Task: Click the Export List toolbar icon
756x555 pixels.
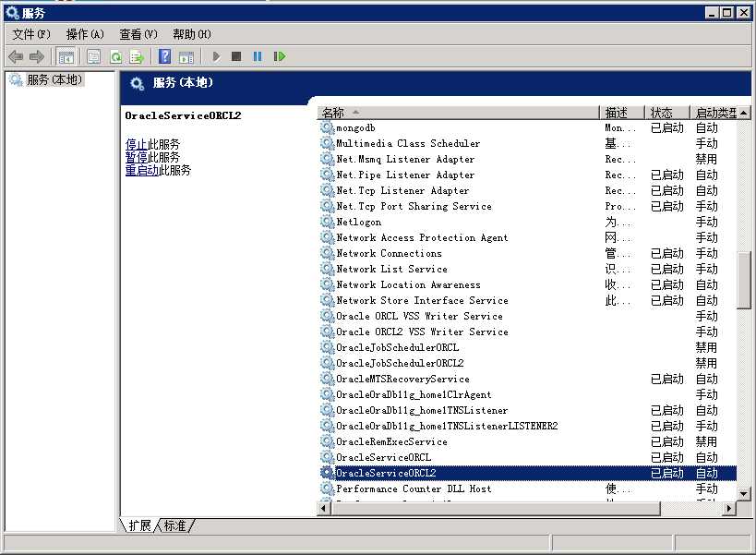Action: coord(137,57)
